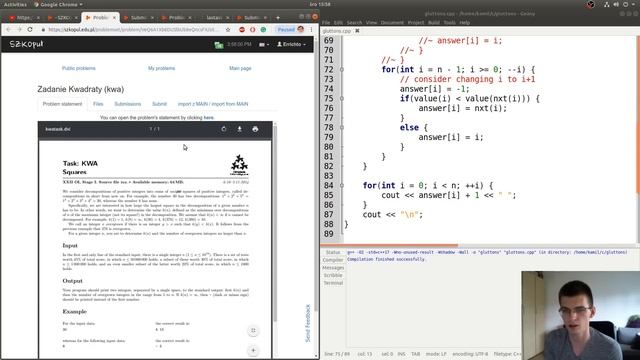Click the green contest status icon in SZKOpuł bar
This screenshot has height=360, width=640.
(x=219, y=44)
